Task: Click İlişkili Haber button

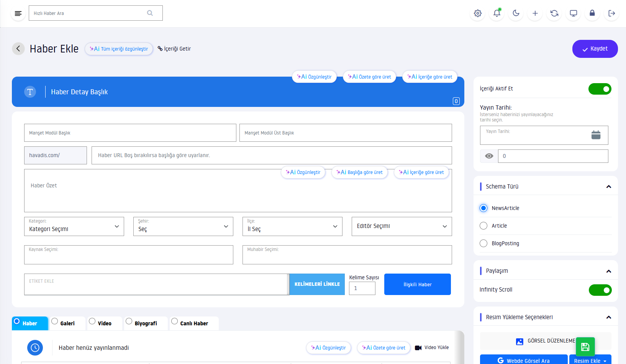Action: 418,284
